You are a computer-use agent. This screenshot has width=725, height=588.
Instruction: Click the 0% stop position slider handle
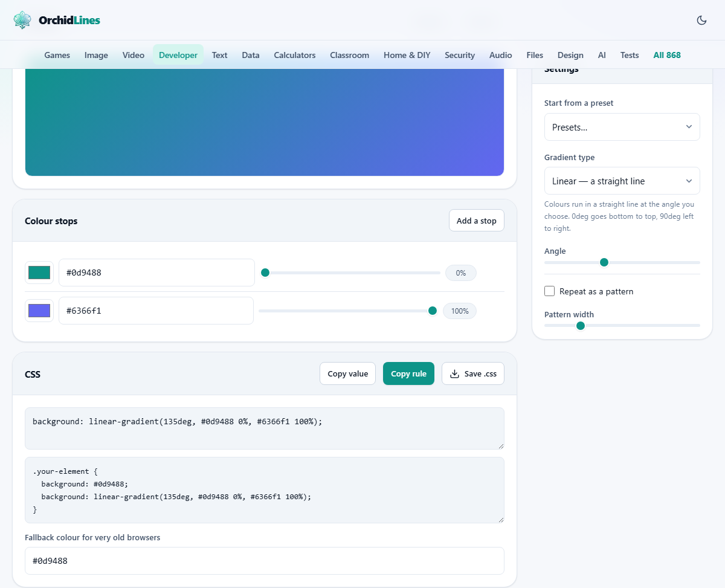pyautogui.click(x=265, y=273)
